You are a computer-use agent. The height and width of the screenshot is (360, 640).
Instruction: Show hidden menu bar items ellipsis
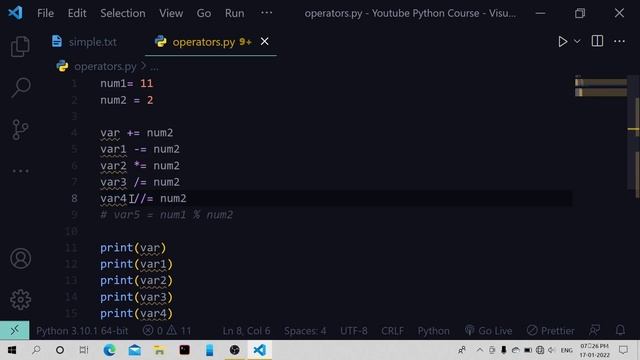coord(267,13)
